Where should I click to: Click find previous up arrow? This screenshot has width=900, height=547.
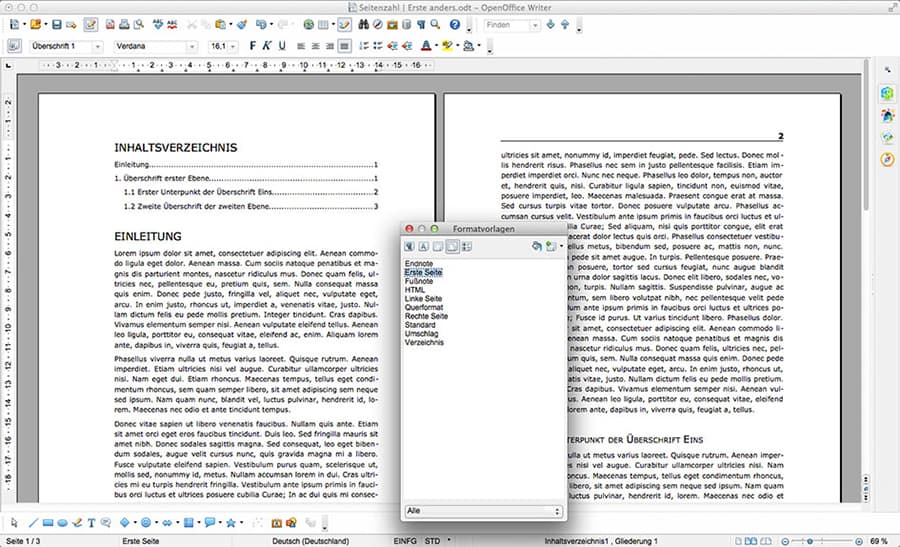pos(565,25)
